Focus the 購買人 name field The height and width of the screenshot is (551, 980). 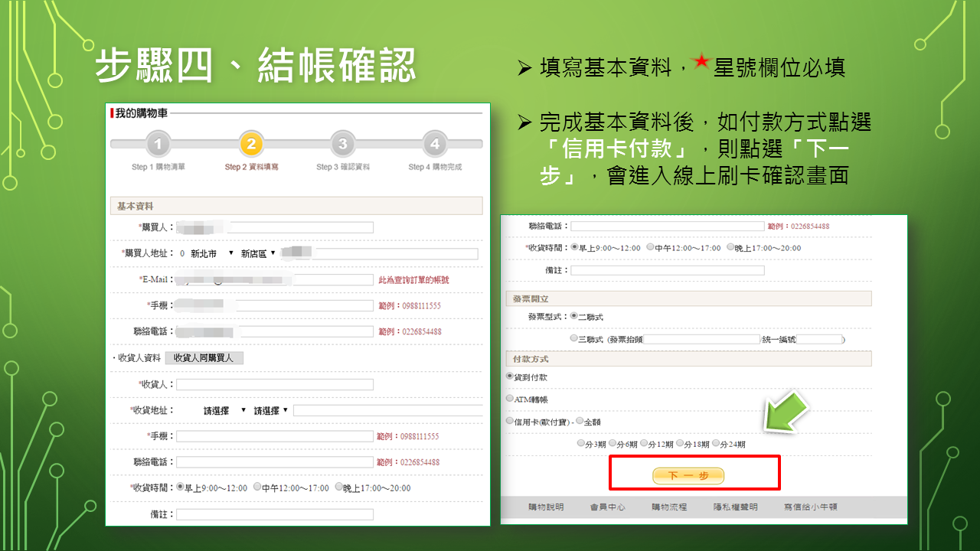click(x=275, y=227)
